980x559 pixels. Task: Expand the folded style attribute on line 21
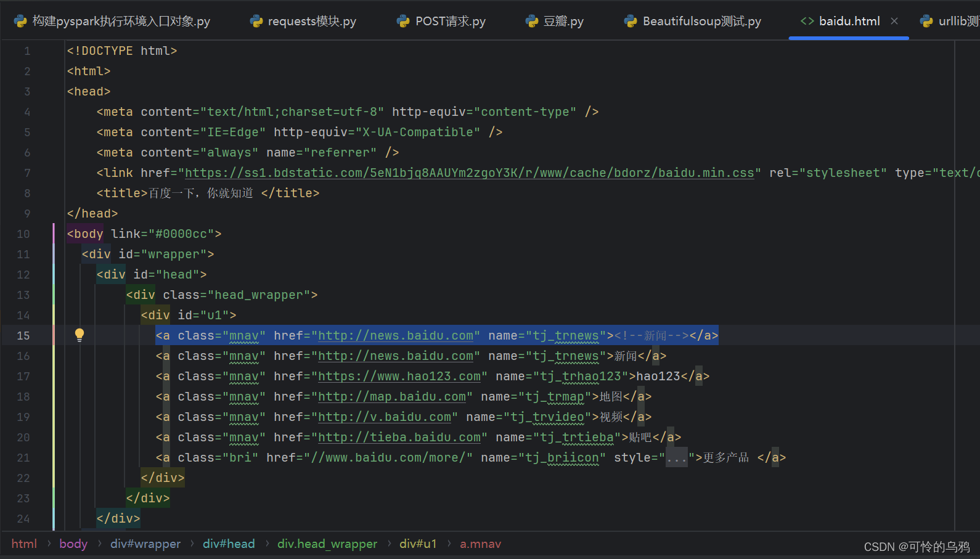pos(676,458)
